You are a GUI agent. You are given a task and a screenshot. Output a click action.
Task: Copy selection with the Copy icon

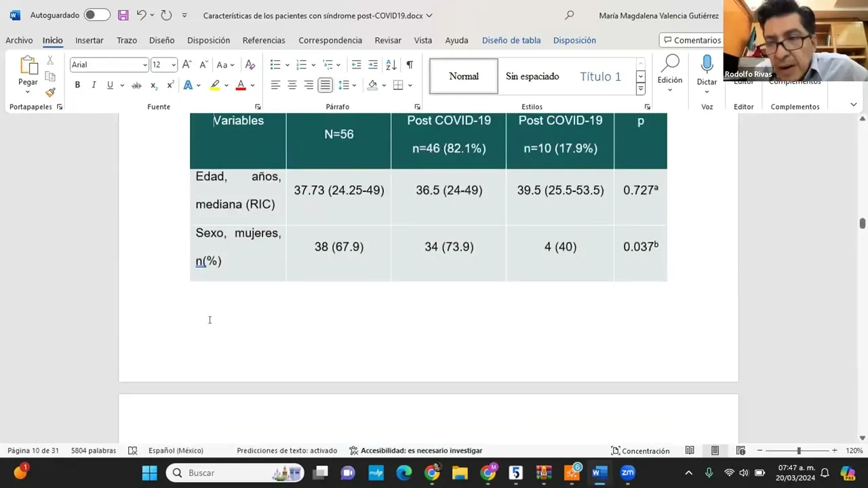pyautogui.click(x=50, y=77)
